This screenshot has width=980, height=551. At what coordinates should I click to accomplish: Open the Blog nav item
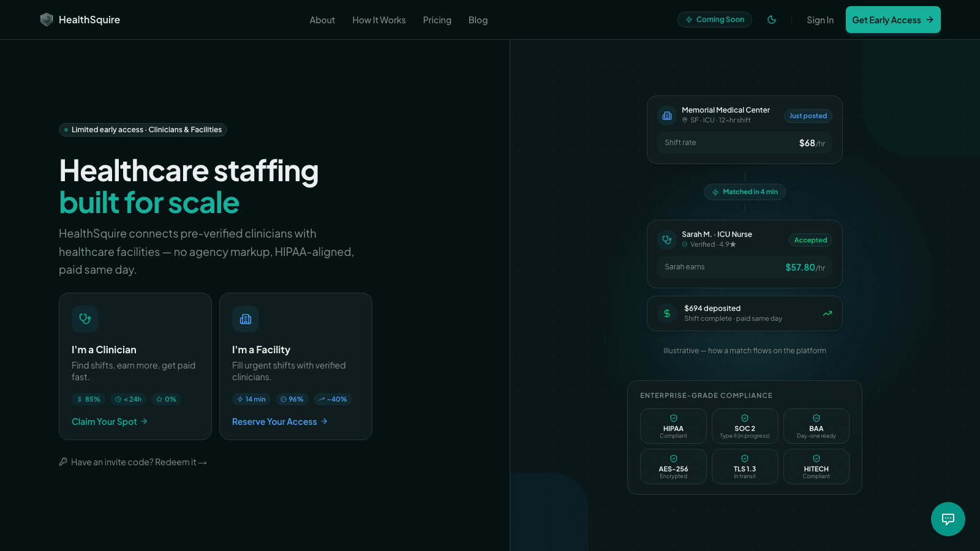tap(478, 20)
